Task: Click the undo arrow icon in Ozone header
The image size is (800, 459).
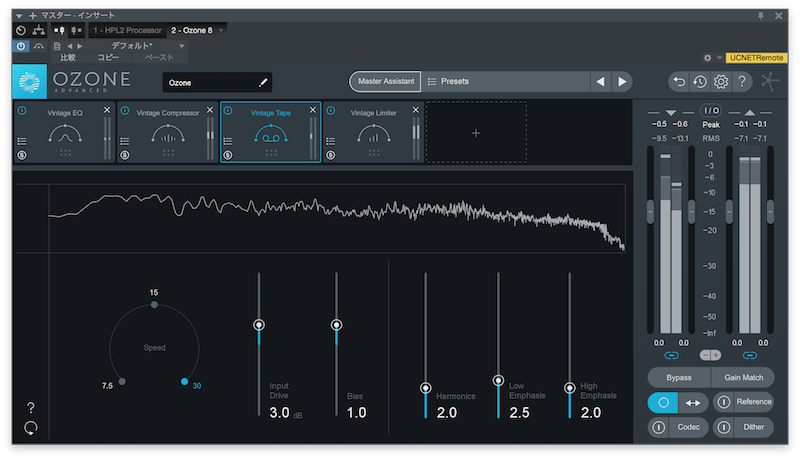Action: coord(679,82)
